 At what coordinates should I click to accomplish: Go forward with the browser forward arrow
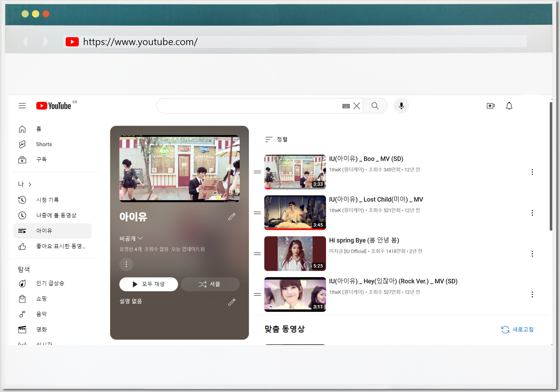coord(46,42)
